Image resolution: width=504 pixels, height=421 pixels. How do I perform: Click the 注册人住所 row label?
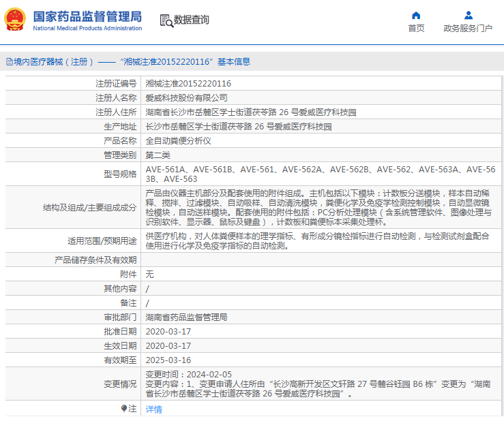click(x=116, y=112)
